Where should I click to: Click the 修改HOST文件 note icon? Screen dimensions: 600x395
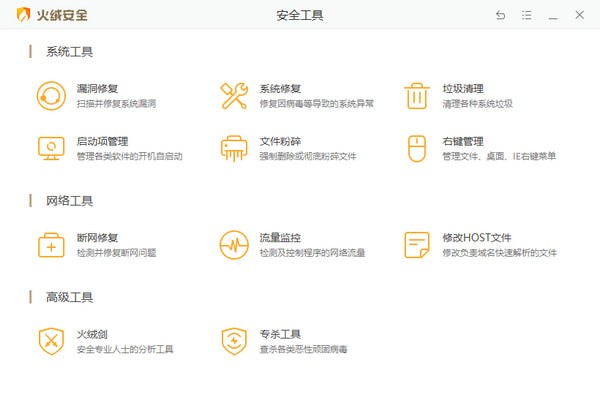tap(417, 245)
